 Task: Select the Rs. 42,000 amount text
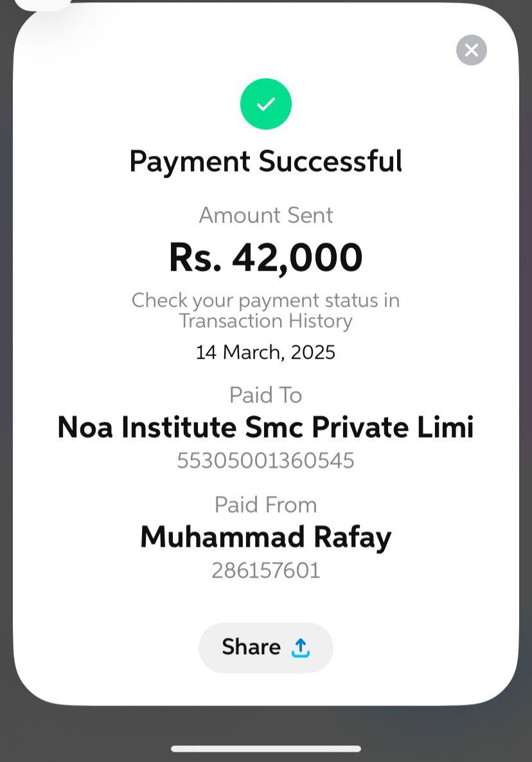pos(266,258)
